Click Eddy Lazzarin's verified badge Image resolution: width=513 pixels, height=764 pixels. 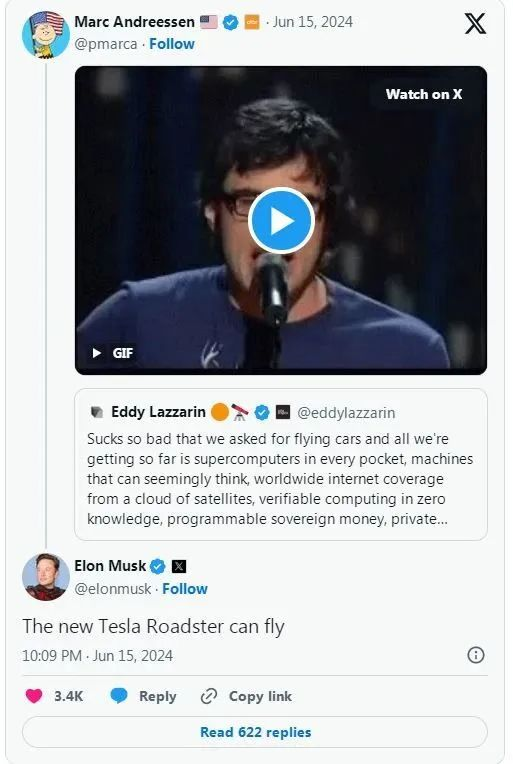click(x=262, y=412)
